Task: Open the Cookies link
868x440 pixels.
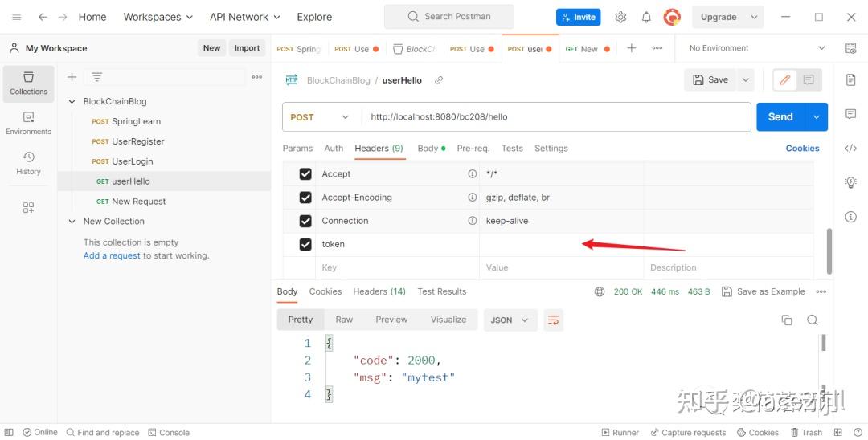Action: coord(802,149)
